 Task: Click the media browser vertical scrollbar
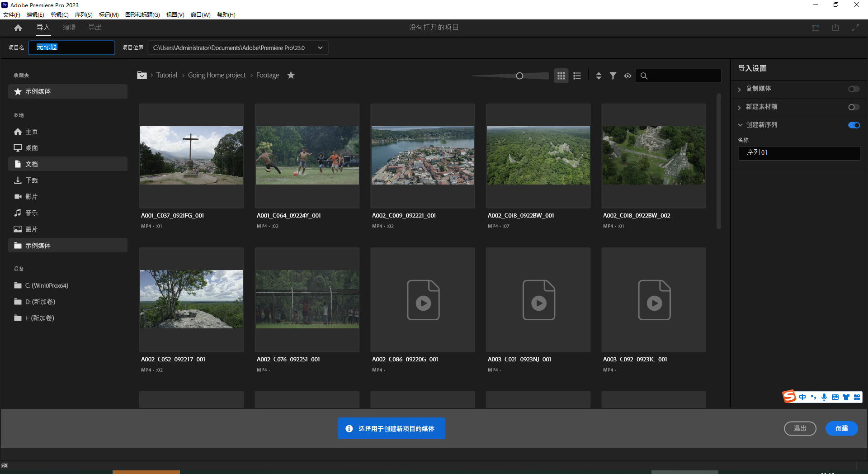(x=719, y=161)
